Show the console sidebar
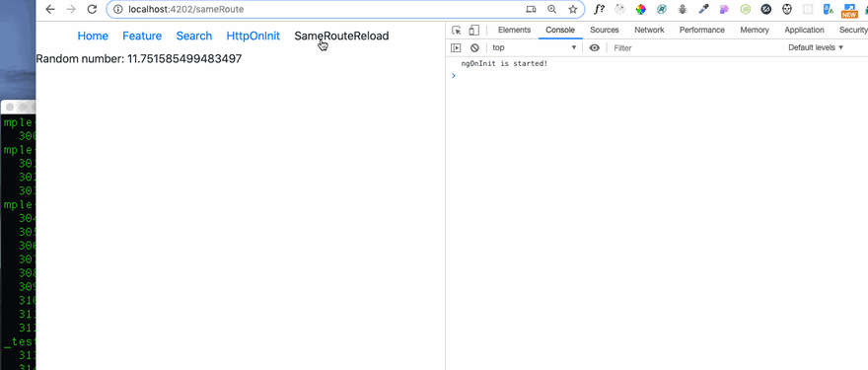This screenshot has height=370, width=868. click(x=456, y=48)
